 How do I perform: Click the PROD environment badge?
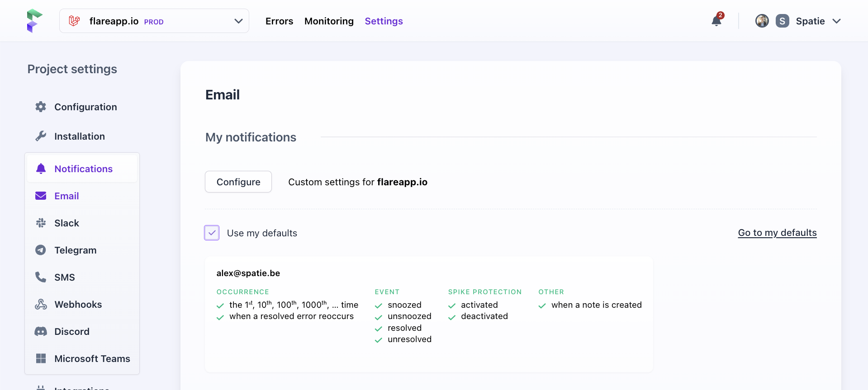coord(154,22)
